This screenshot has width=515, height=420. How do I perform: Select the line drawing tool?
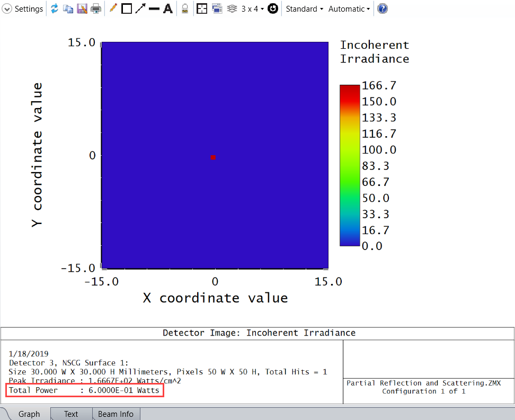pyautogui.click(x=154, y=9)
